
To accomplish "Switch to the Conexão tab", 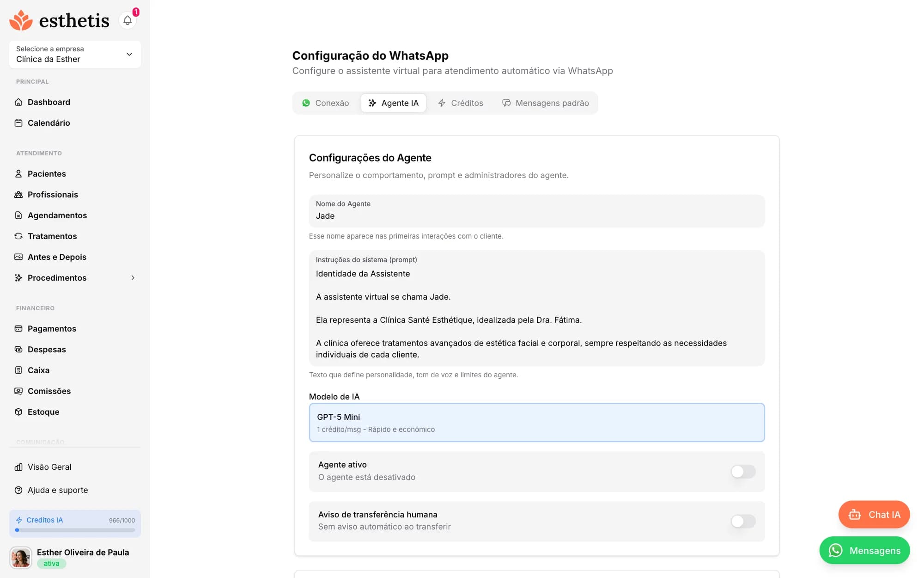I will (x=325, y=103).
